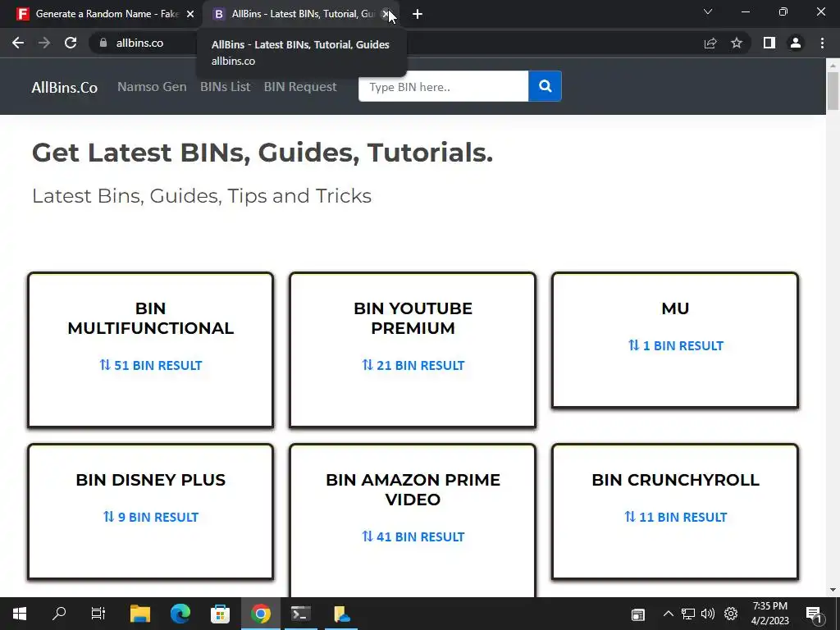Launch Microsoft Edge from the taskbar
This screenshot has width=840, height=630.
tap(180, 614)
